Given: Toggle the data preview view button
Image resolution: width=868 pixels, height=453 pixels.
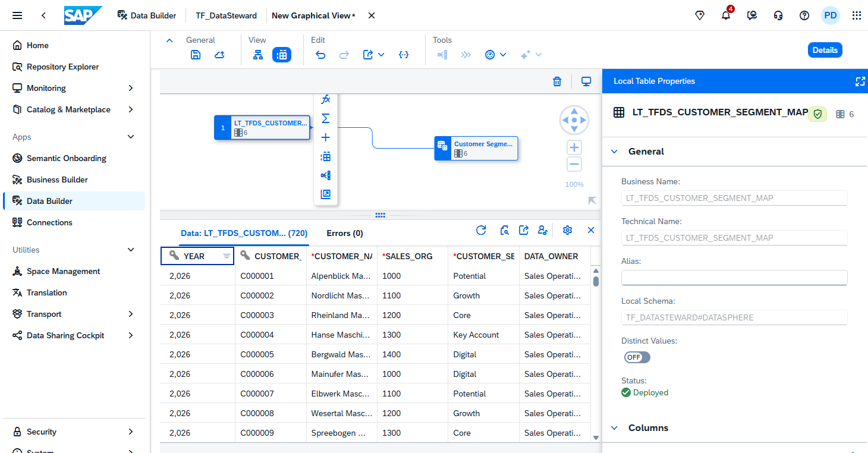Looking at the screenshot, I should (x=282, y=55).
